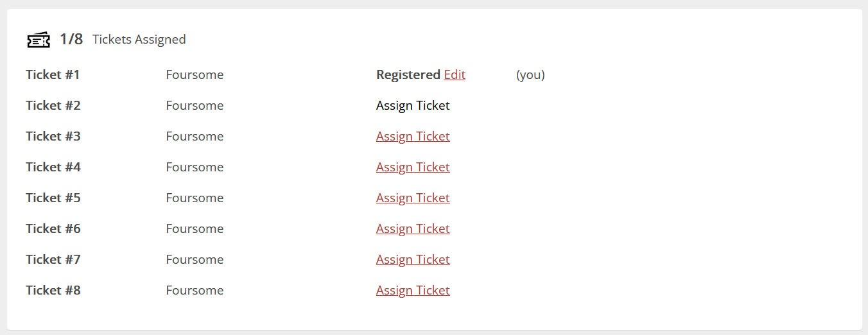Click Assign Ticket next to Ticket #7

click(413, 260)
